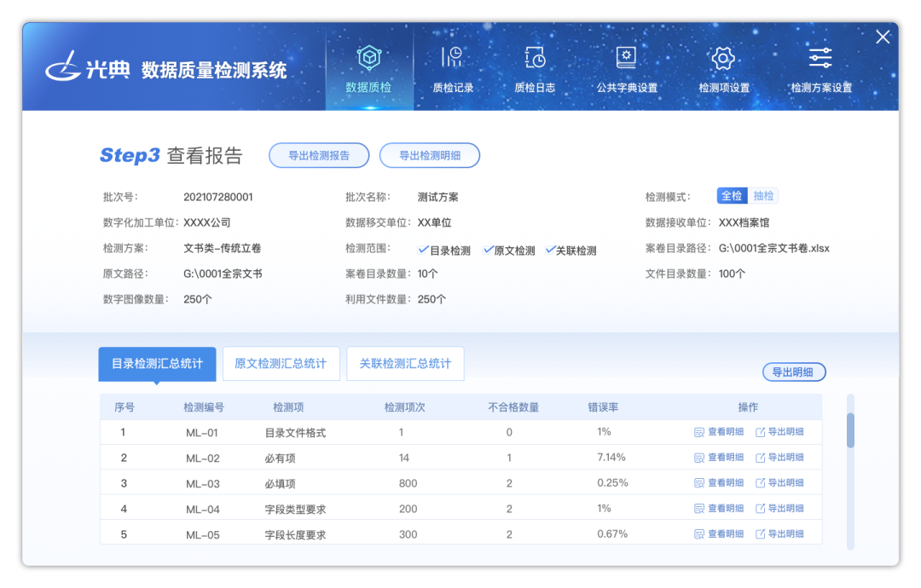Open the 质检记录 icon

point(452,58)
